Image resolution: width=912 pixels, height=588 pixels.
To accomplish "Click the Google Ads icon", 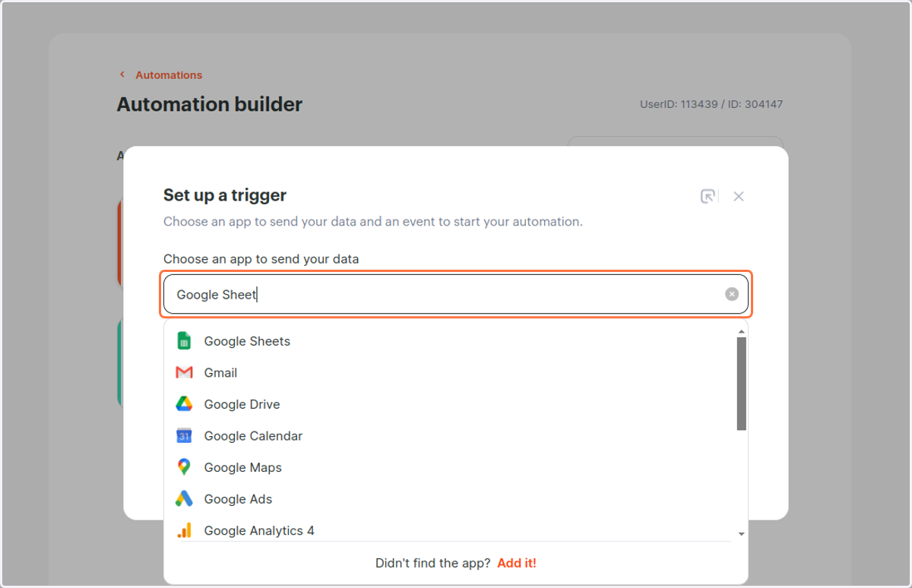I will coord(184,499).
